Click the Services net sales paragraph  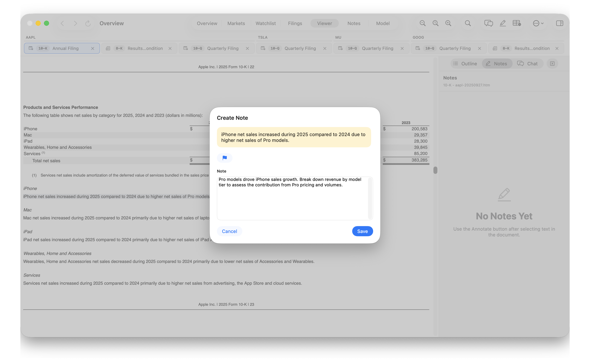click(162, 283)
